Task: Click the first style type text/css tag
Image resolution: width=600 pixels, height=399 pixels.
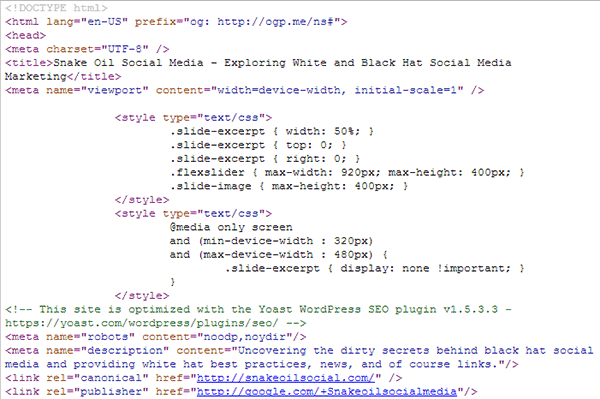Action: point(193,117)
